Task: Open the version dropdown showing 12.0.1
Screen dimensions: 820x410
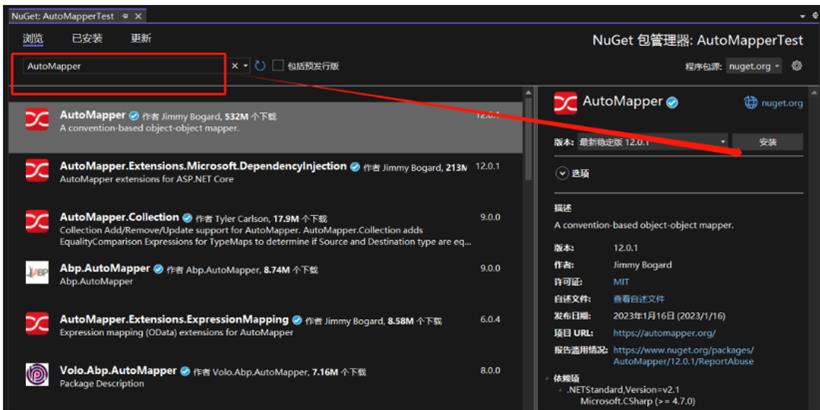Action: pyautogui.click(x=652, y=142)
